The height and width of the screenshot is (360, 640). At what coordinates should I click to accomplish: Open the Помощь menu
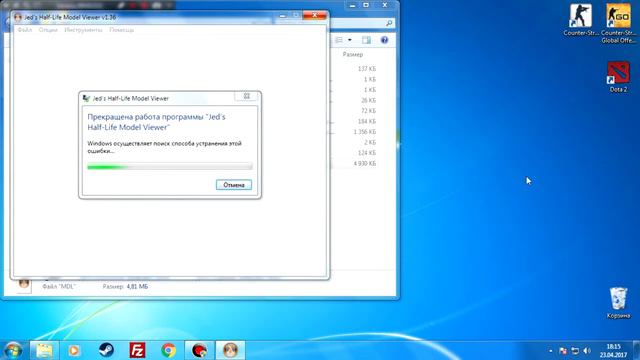pyautogui.click(x=122, y=30)
